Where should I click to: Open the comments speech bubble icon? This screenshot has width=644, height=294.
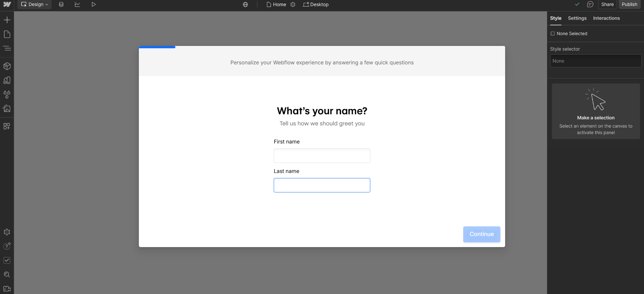[x=590, y=4]
